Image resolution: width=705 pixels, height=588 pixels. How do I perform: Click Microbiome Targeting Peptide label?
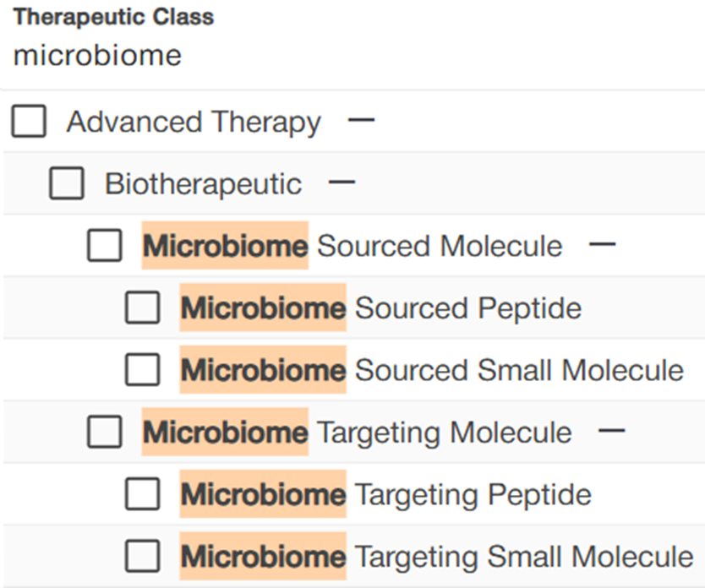click(x=385, y=494)
